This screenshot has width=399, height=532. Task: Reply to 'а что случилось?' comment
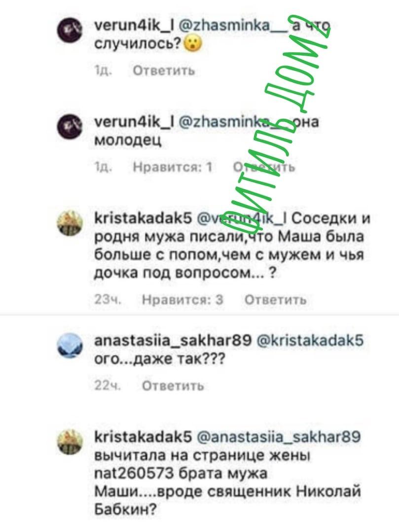click(164, 70)
